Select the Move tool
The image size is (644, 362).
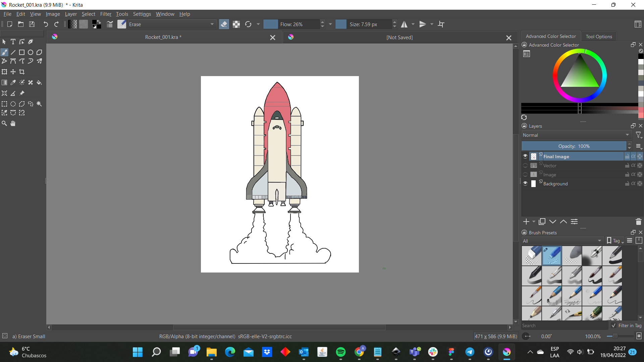pyautogui.click(x=13, y=72)
